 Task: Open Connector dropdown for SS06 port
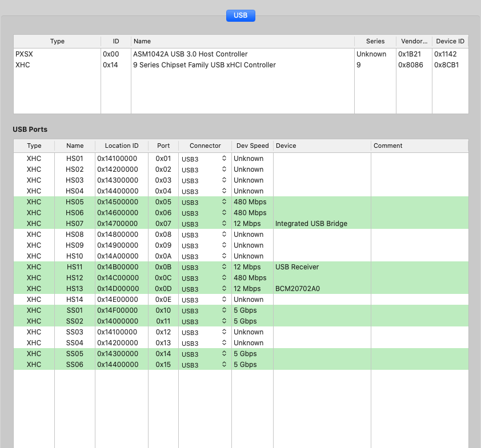tap(205, 365)
